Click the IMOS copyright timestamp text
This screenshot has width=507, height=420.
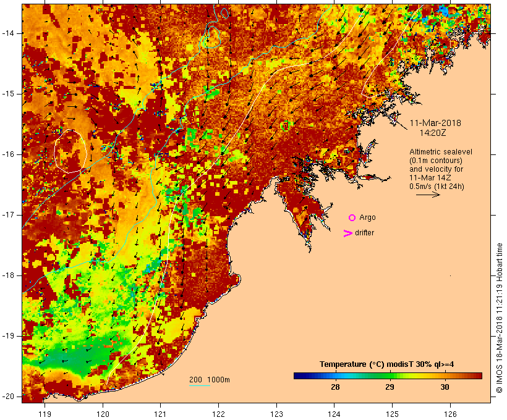(x=499, y=318)
